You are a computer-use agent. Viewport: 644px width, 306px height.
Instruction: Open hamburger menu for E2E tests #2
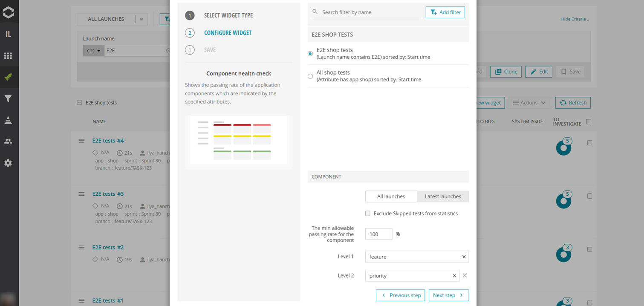pos(81,247)
